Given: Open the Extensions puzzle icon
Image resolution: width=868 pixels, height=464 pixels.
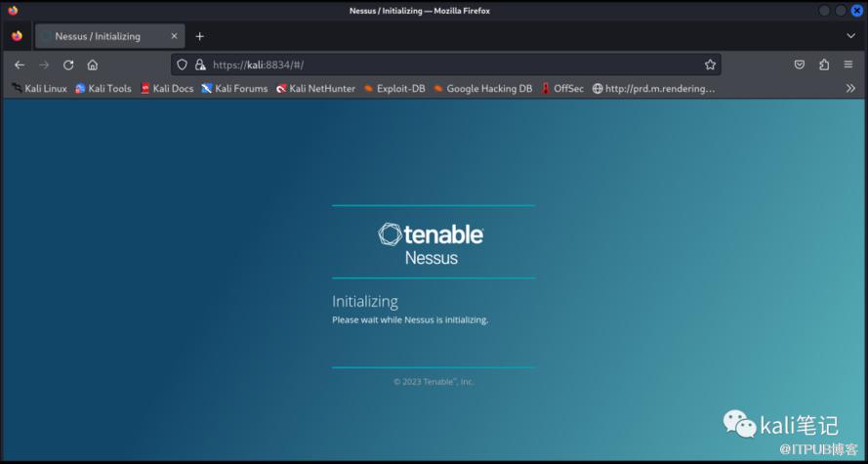Looking at the screenshot, I should 824,64.
